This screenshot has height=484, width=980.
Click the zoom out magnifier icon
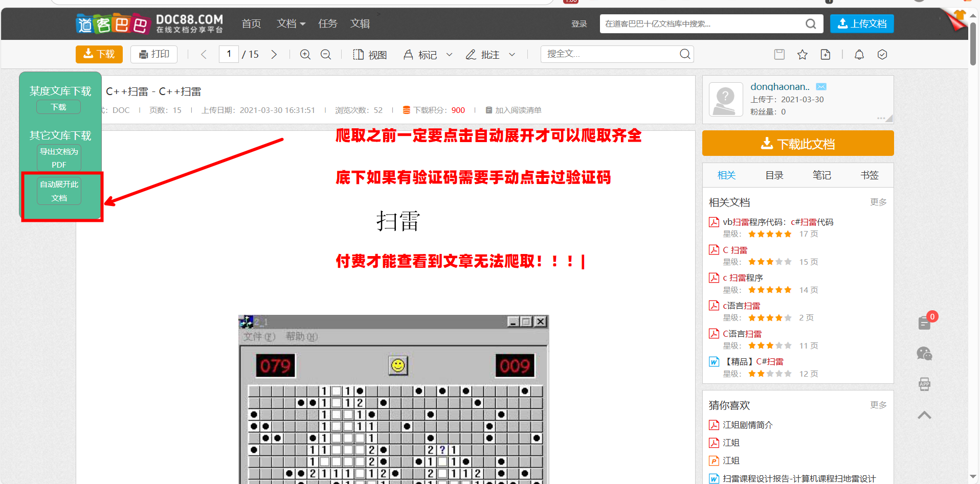(x=326, y=54)
